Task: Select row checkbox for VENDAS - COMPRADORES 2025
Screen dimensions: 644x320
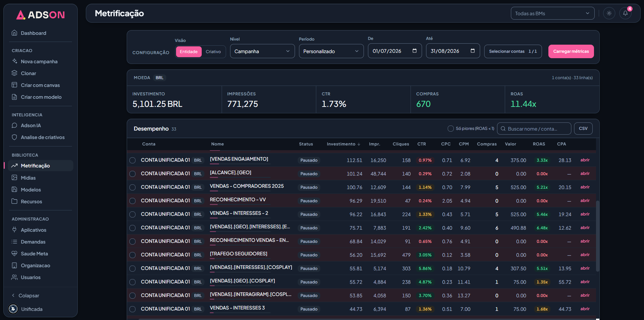Action: click(x=132, y=187)
